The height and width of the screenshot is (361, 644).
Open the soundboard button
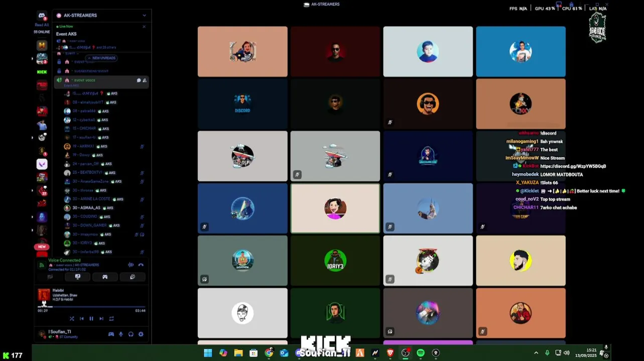coord(133,277)
